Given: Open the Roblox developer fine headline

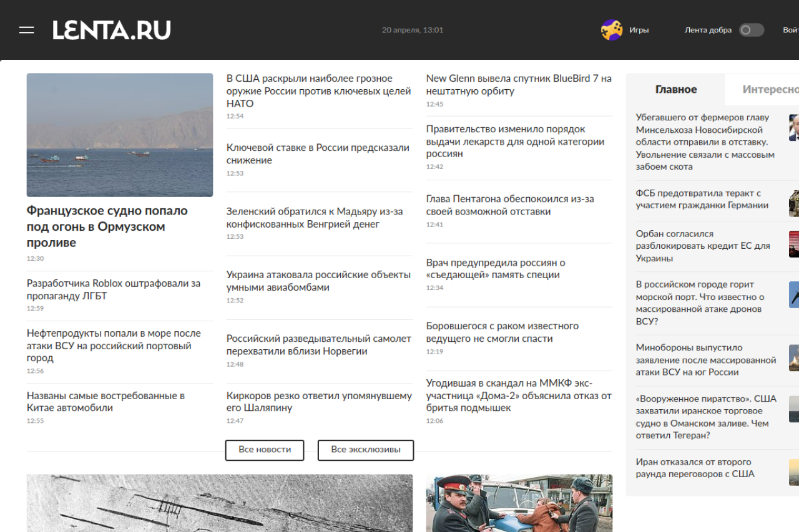Looking at the screenshot, I should point(113,289).
